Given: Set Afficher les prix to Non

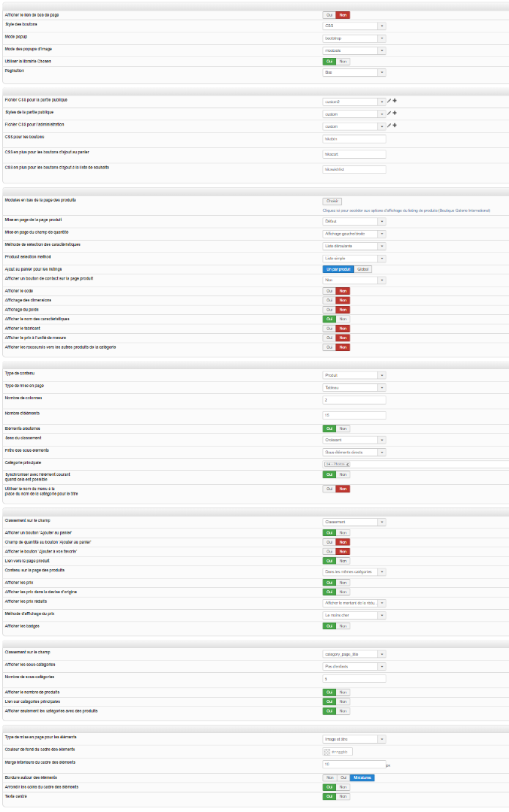Looking at the screenshot, I should click(343, 583).
